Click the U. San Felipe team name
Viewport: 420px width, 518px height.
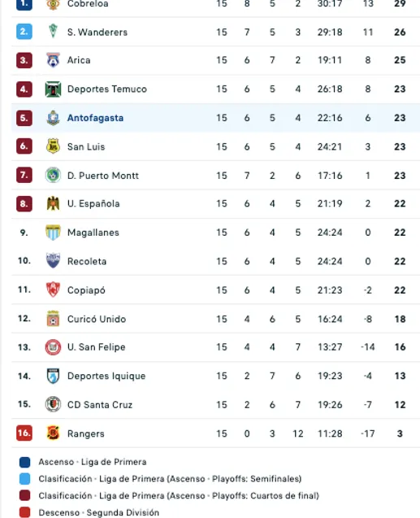pyautogui.click(x=97, y=347)
